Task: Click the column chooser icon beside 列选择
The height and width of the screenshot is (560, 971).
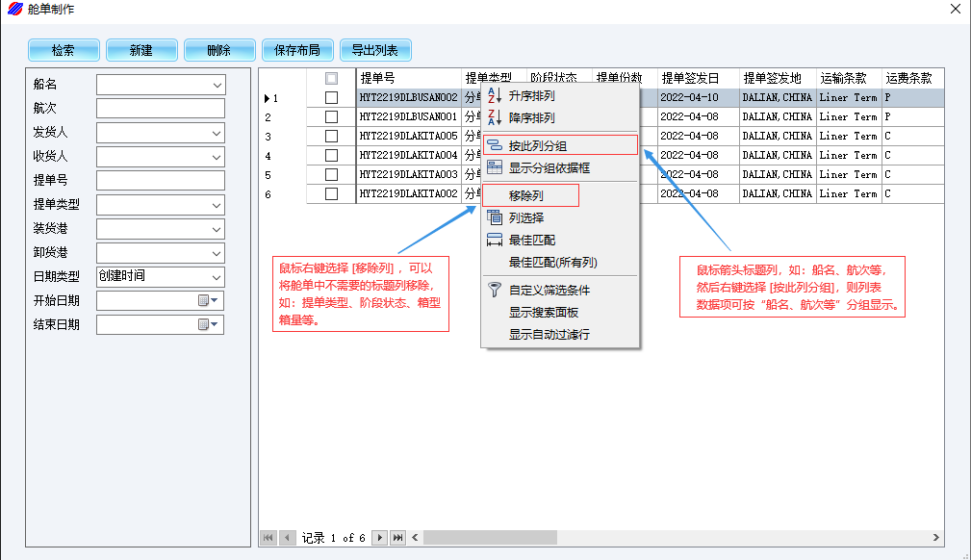Action: click(x=495, y=218)
